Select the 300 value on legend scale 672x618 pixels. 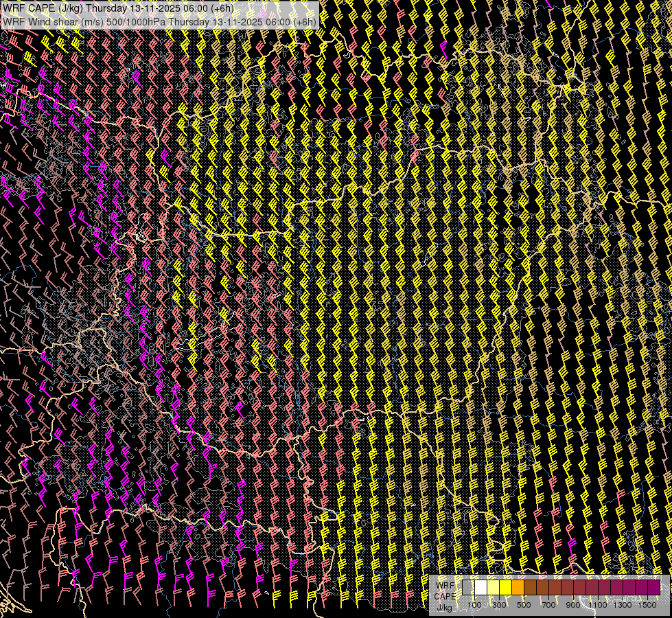pos(499,605)
